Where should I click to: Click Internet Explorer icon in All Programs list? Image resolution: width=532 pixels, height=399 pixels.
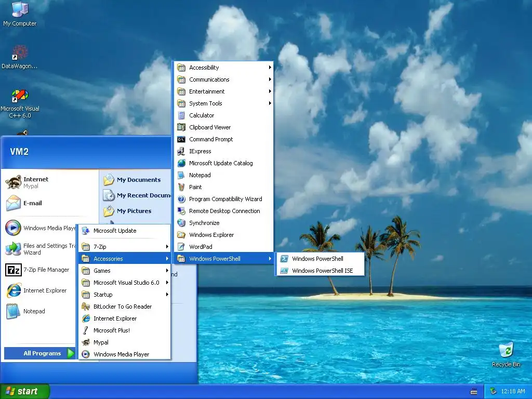click(86, 318)
